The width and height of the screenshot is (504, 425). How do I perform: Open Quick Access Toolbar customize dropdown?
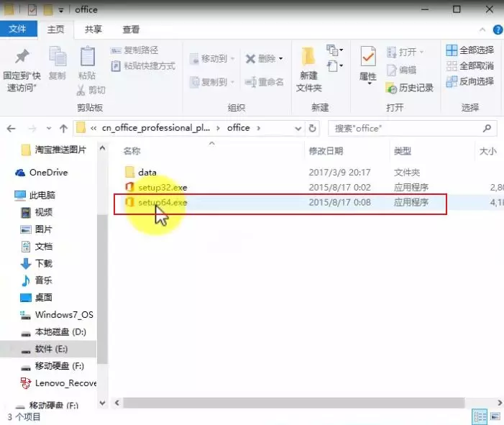pos(60,10)
